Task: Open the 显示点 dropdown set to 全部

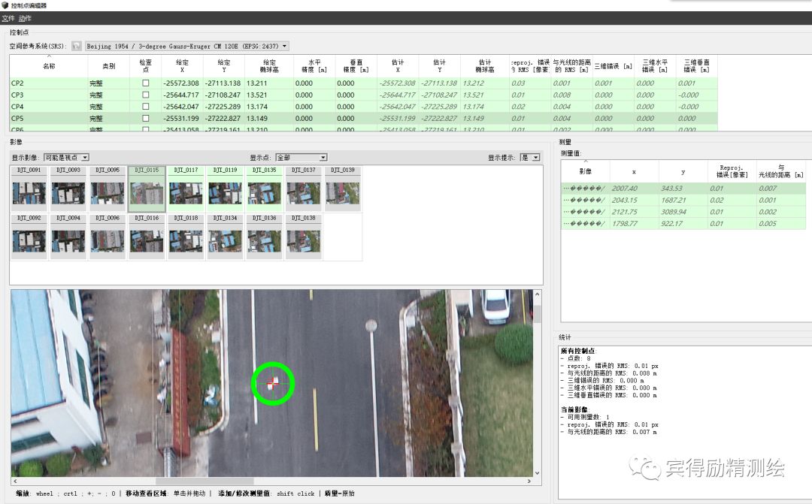Action: 301,157
